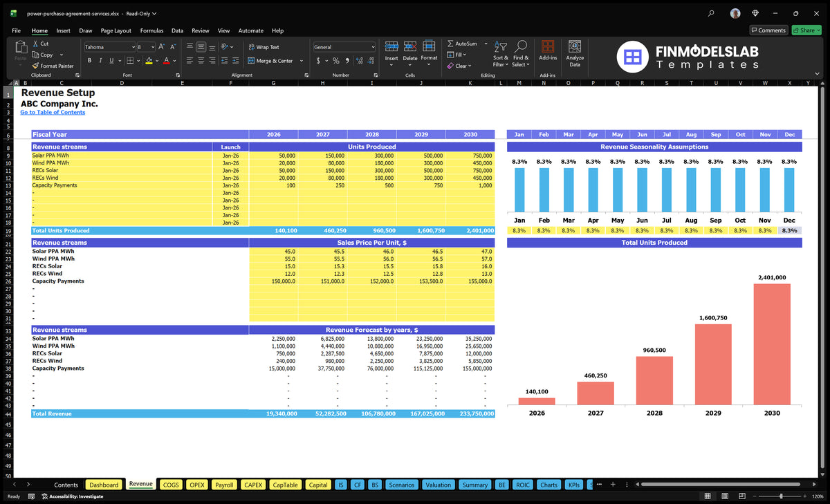830x504 pixels.
Task: Click the Copy icon in Clipboard
Action: pos(35,55)
